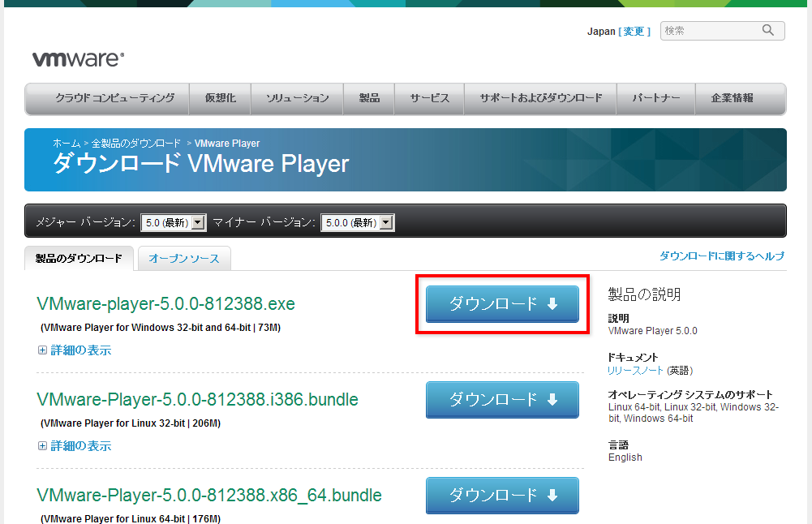The image size is (812, 524).
Task: Click the VMware Player breadcrumb
Action: pos(227,144)
